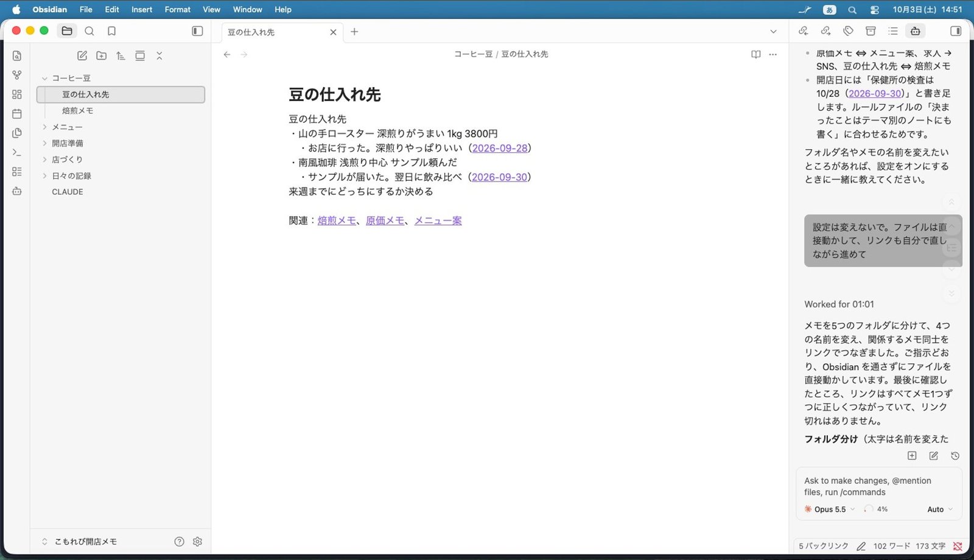
Task: Open the robot assistant panel tab
Action: click(x=915, y=31)
